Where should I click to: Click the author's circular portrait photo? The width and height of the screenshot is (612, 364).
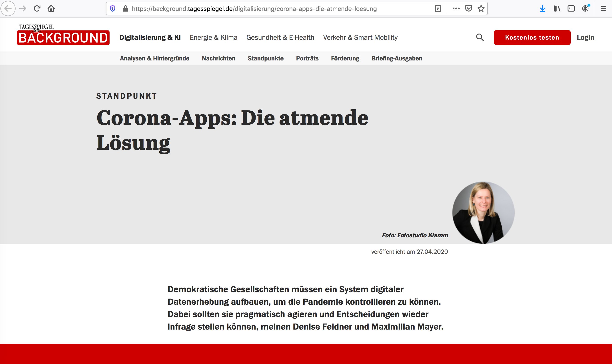point(483,212)
